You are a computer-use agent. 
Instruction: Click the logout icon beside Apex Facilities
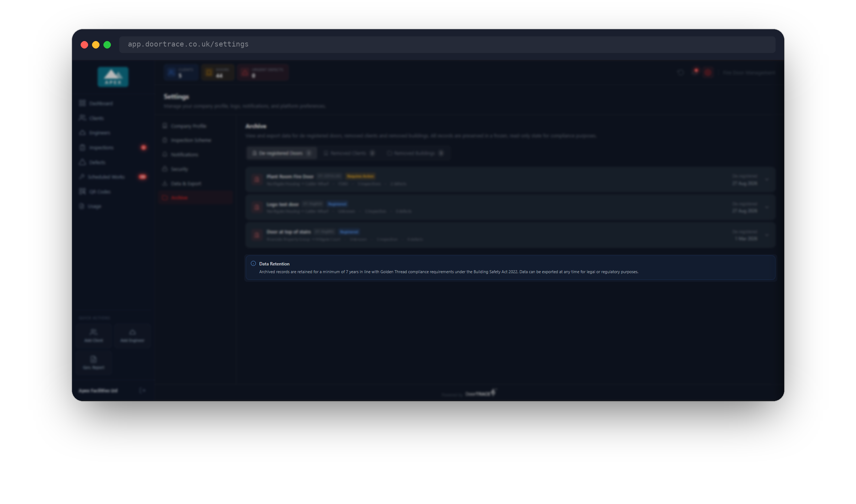142,391
